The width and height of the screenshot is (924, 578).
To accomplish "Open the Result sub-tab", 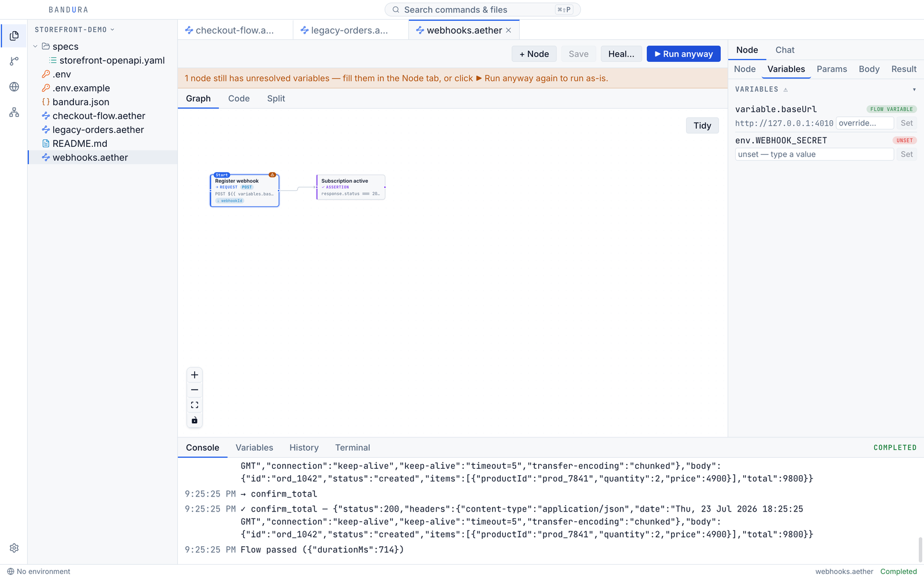I will pos(904,69).
